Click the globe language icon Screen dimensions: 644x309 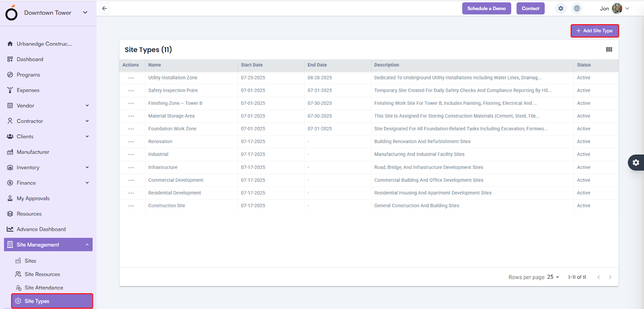point(577,8)
